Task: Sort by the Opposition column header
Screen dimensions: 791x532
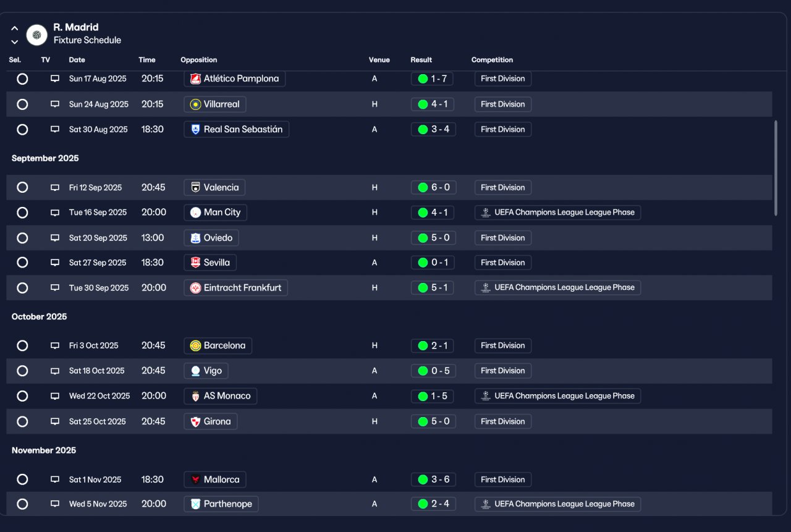Action: coord(199,60)
